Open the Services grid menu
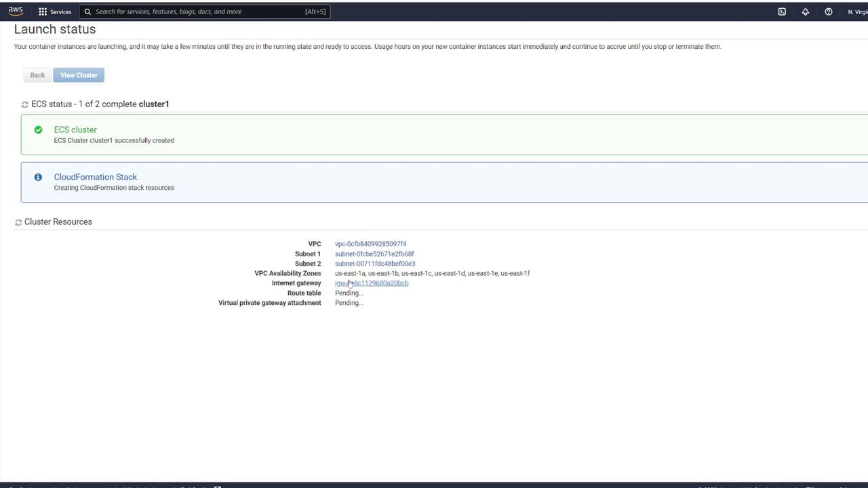The width and height of the screenshot is (868, 488). tap(55, 12)
